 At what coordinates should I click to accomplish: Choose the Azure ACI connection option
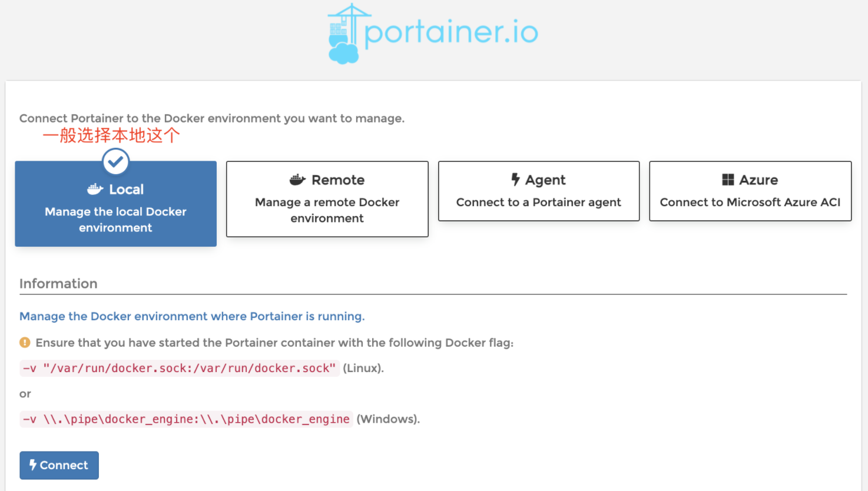pos(750,191)
